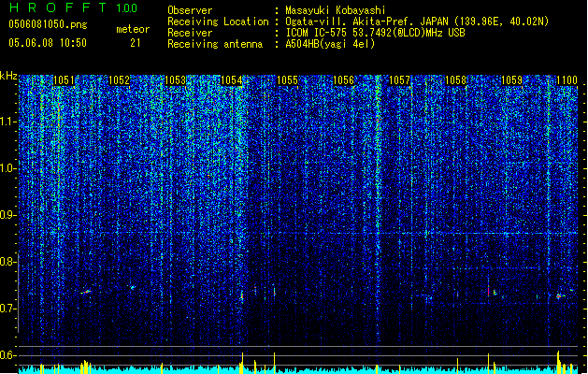Click the 0.9 kHz axis label

(7, 215)
